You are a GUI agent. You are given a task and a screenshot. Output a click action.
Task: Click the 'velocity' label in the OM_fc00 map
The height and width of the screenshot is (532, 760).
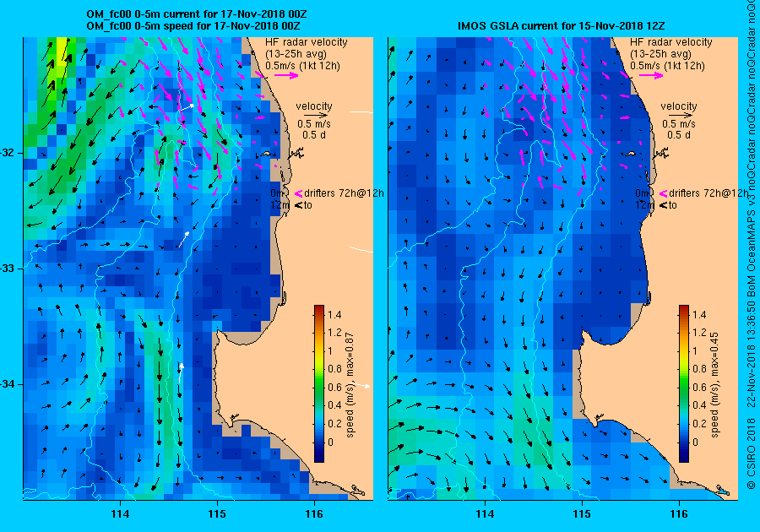point(314,106)
